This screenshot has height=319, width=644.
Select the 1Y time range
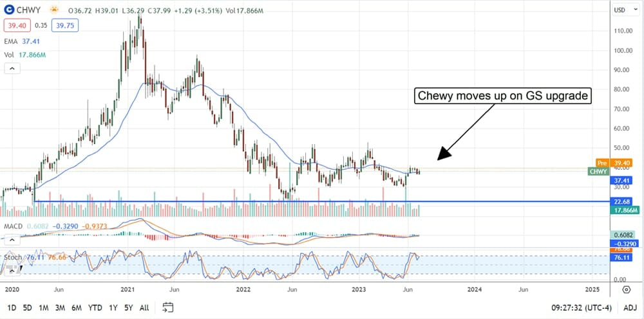(113, 307)
